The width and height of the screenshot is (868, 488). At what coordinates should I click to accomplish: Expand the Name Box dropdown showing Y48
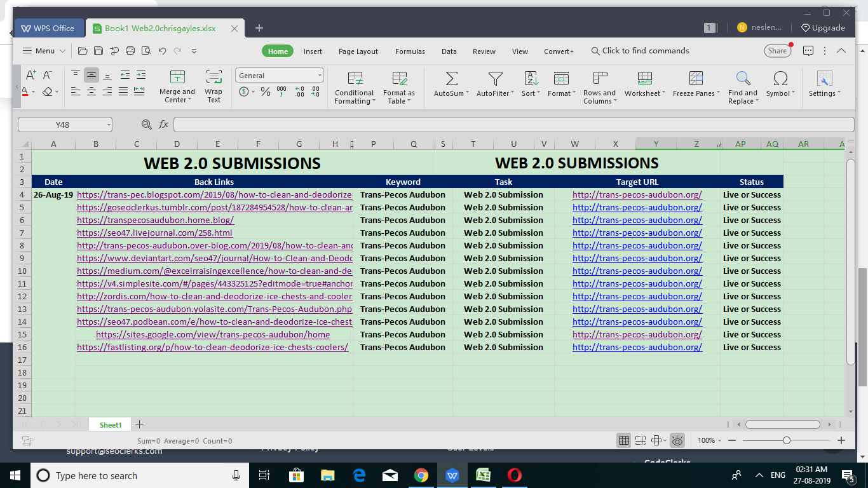(x=108, y=125)
